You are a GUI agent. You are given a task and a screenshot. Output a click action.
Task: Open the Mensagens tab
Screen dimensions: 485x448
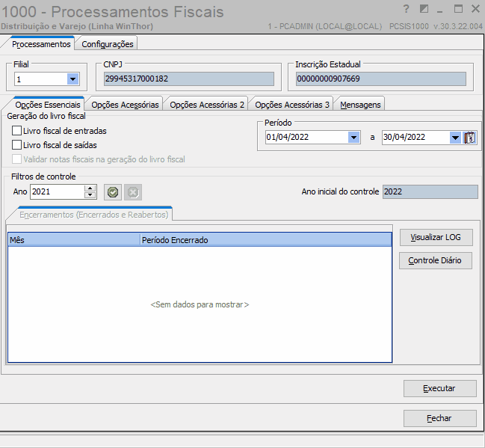point(360,105)
